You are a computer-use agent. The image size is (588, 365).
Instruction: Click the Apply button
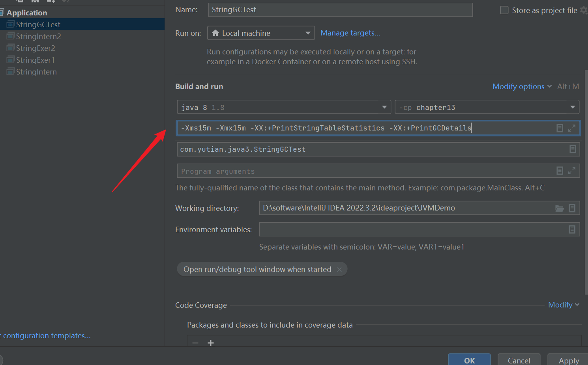pyautogui.click(x=569, y=360)
